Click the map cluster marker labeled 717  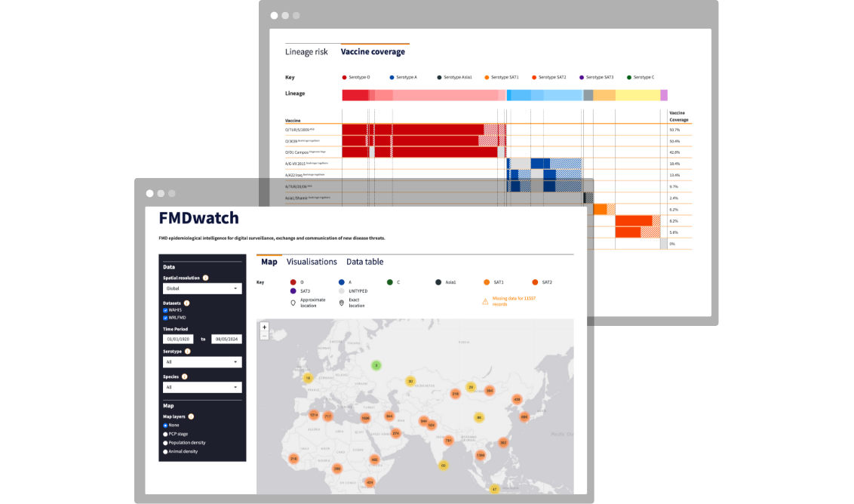click(x=328, y=416)
